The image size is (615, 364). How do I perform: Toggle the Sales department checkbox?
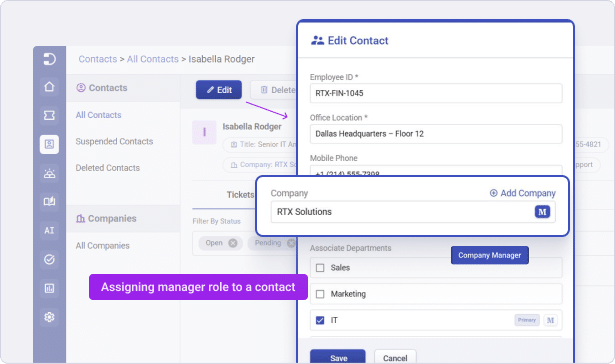tap(320, 268)
